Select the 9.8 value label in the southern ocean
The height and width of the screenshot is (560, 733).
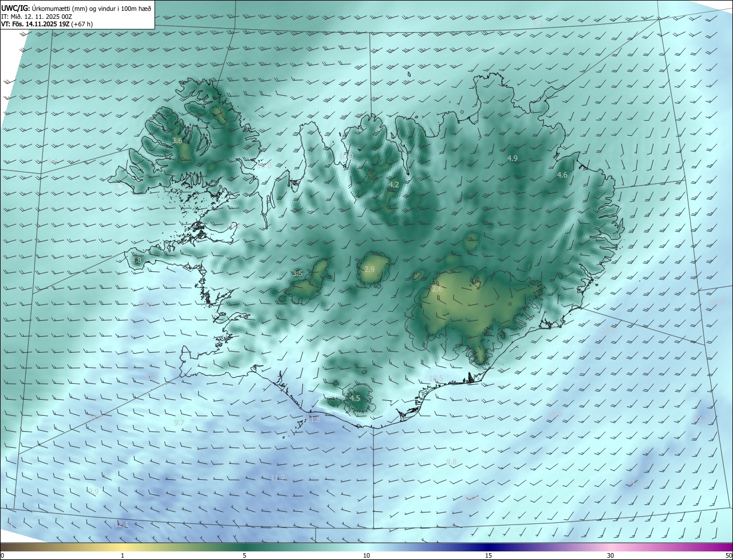(x=451, y=462)
